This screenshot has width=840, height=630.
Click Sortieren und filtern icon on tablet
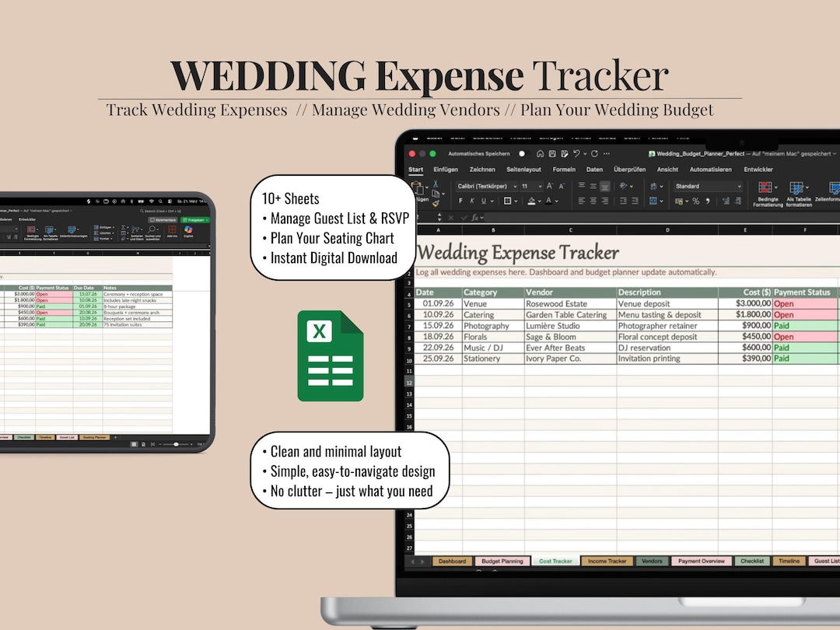135,229
